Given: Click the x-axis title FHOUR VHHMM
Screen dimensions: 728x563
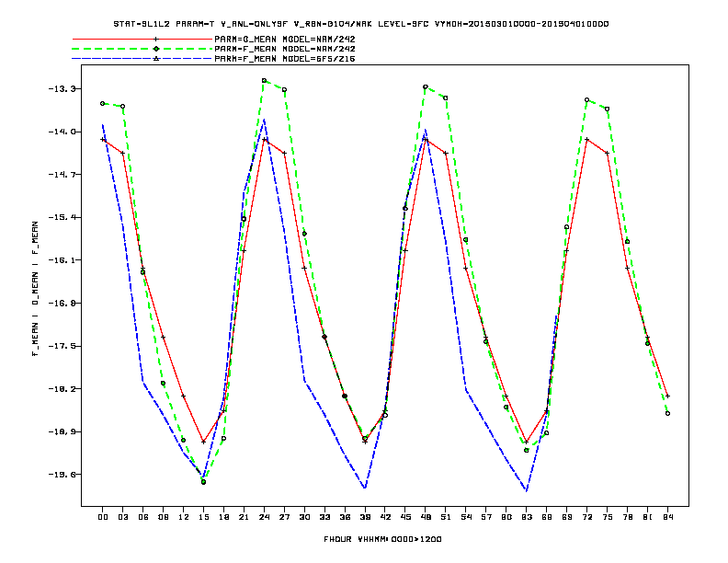Looking at the screenshot, I should (x=382, y=539).
